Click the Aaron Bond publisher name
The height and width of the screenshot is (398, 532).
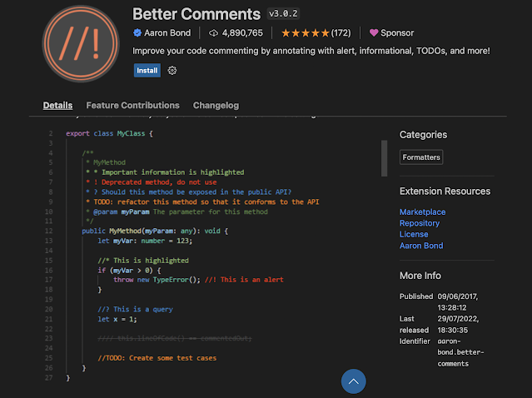[x=167, y=33]
